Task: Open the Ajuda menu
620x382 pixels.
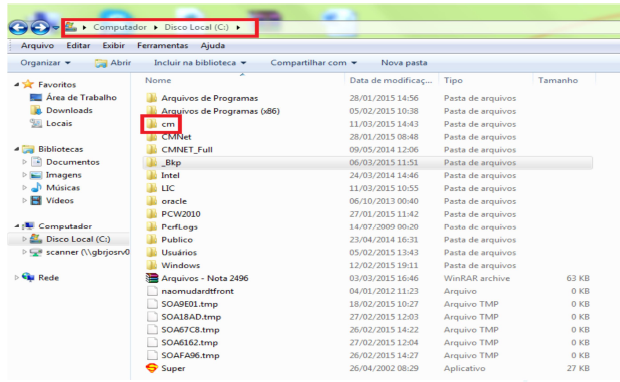Action: point(213,45)
